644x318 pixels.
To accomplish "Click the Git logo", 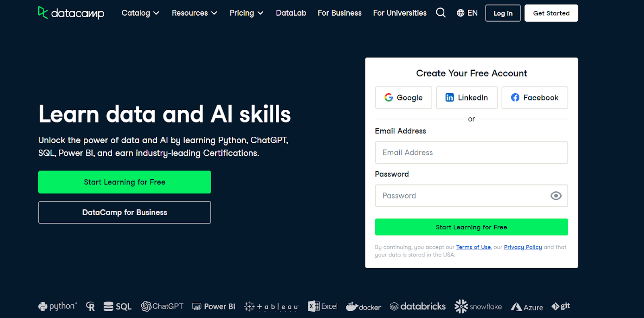I will [561, 306].
